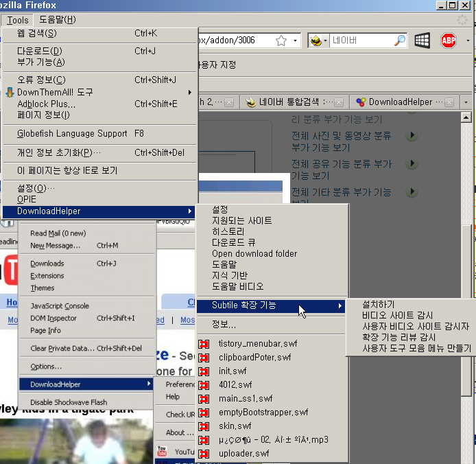Select 비디오 사이트 감시

point(411,316)
